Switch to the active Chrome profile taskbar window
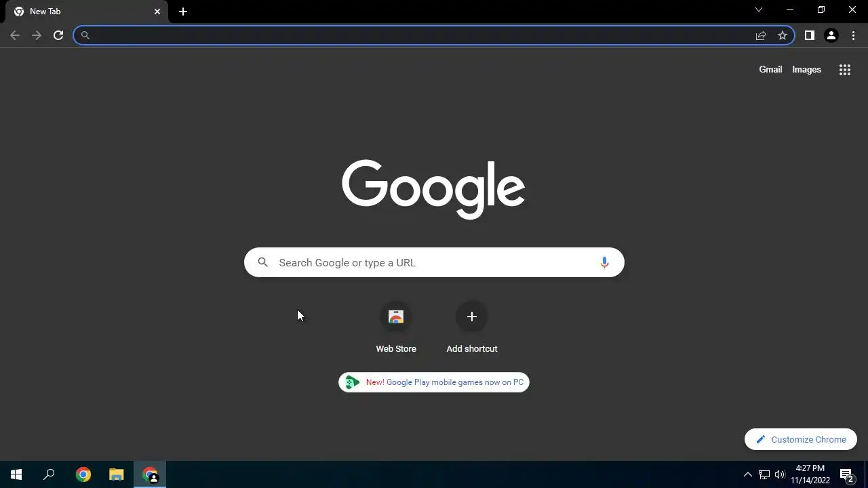The height and width of the screenshot is (488, 868). click(x=151, y=474)
